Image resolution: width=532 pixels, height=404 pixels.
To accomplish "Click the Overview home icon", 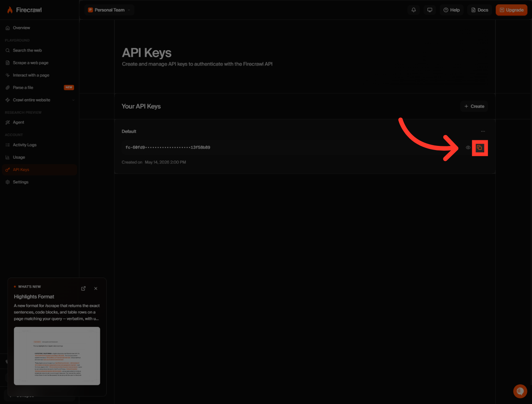I will tap(7, 28).
